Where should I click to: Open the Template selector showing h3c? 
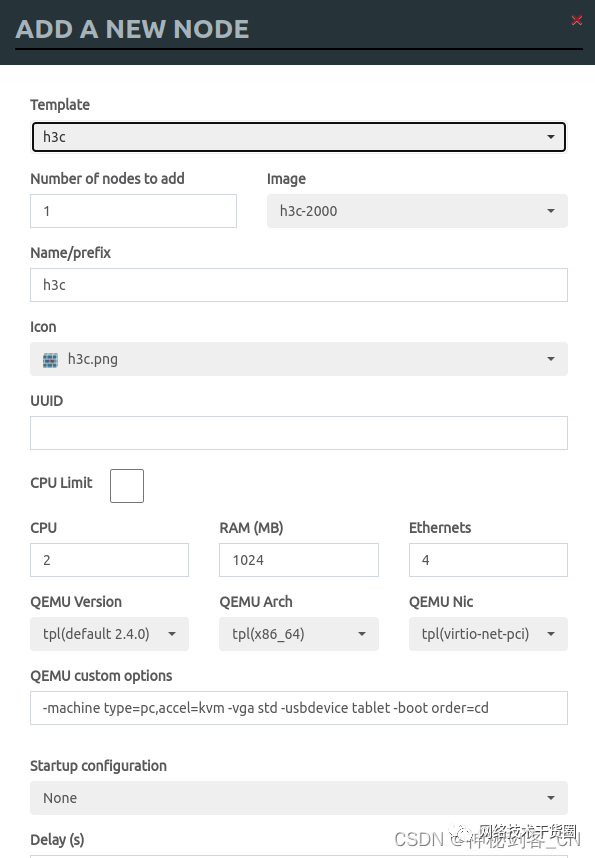(x=299, y=136)
